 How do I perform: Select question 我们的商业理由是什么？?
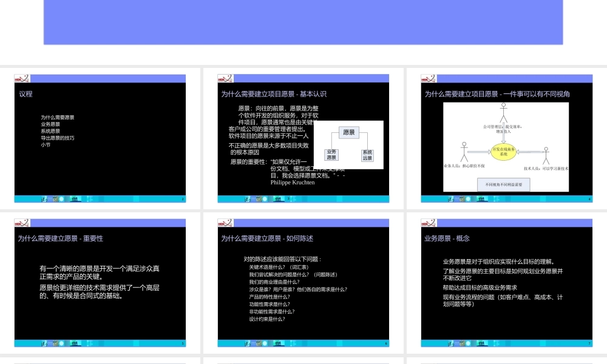pyautogui.click(x=274, y=282)
